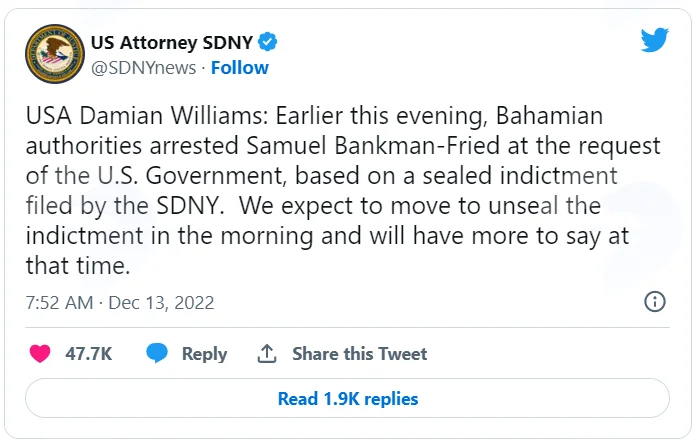The width and height of the screenshot is (696, 442).
Task: Select Share this Tweet
Action: coord(360,354)
